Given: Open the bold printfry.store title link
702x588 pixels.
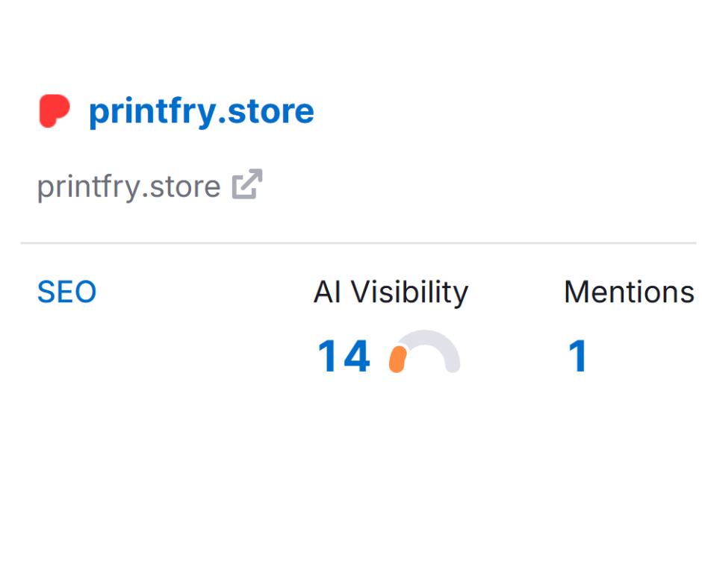Looking at the screenshot, I should [x=201, y=111].
